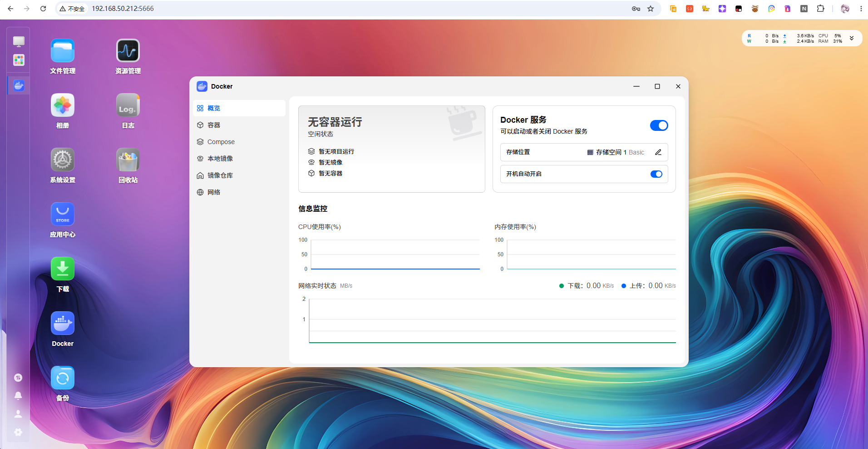Open the app launcher grid in the dock

click(19, 60)
